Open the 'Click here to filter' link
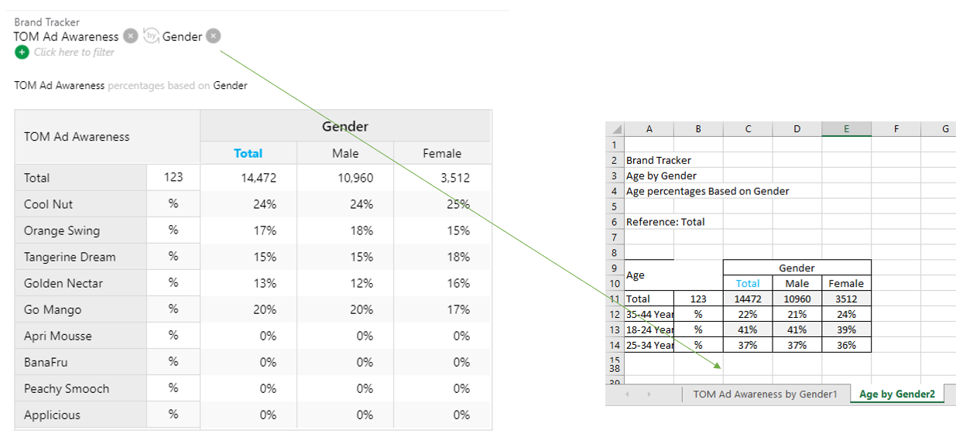Screen dimensions: 980x447 coord(74,52)
